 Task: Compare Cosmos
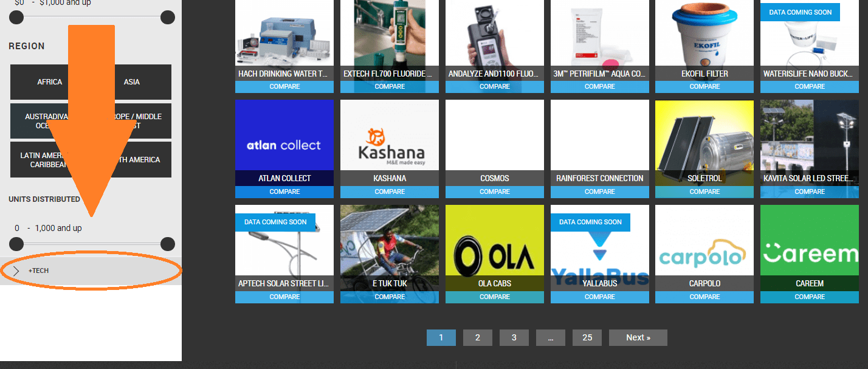click(x=495, y=191)
